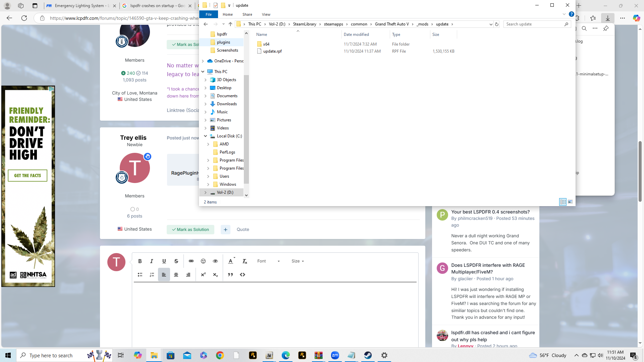Toggle italic formatting in editor
The height and width of the screenshot is (362, 644).
pyautogui.click(x=152, y=261)
